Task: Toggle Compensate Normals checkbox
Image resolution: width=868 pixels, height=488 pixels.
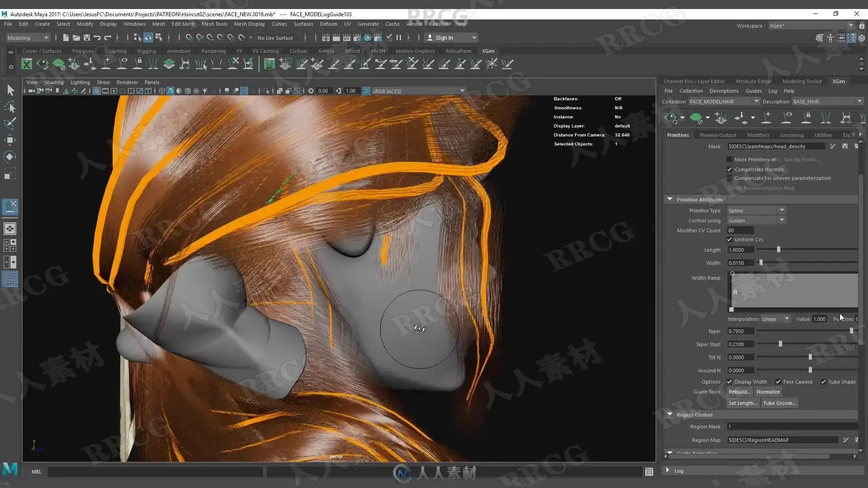Action: point(729,169)
